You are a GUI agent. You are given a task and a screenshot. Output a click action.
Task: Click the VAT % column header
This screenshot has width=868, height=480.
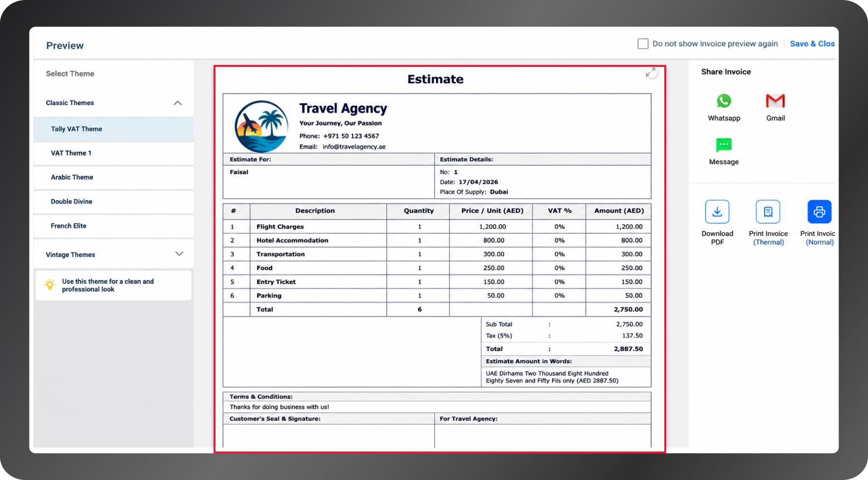pos(559,210)
